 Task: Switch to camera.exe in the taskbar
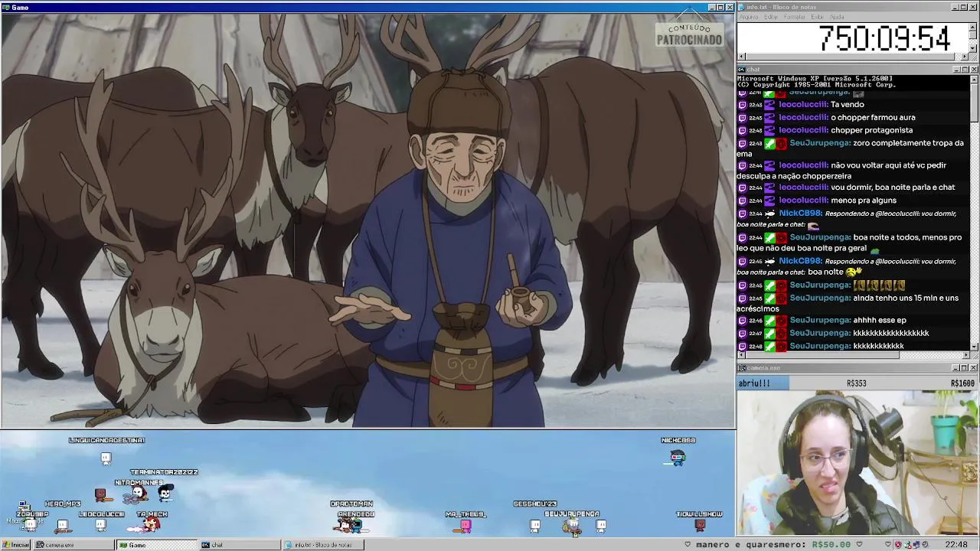(x=73, y=545)
